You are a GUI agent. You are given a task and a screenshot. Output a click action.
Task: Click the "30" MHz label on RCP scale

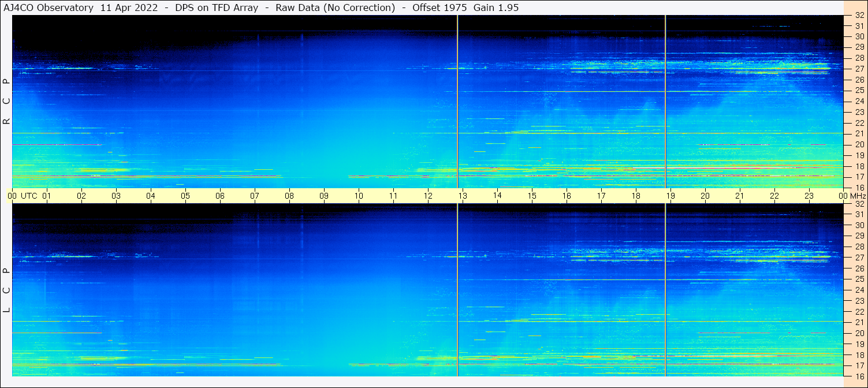tap(859, 37)
